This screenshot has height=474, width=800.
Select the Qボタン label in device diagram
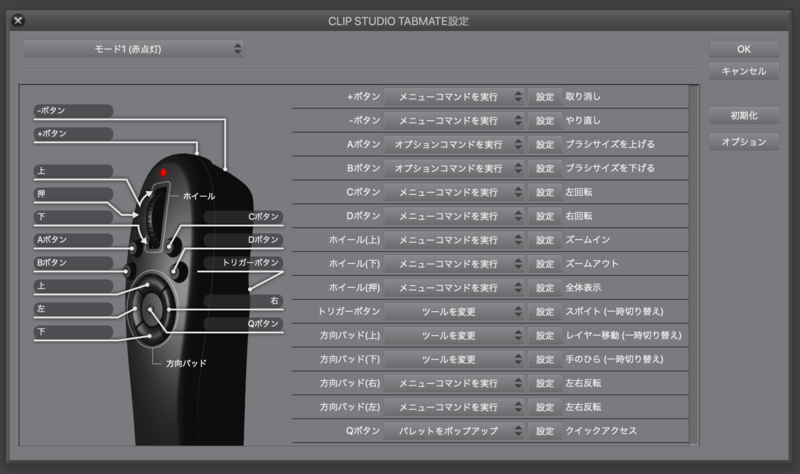pos(243,324)
